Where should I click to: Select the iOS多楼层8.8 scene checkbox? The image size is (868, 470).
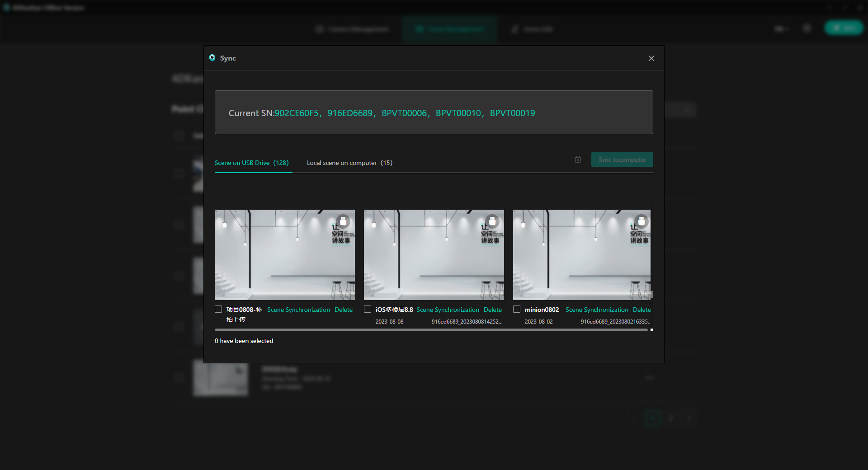point(368,309)
